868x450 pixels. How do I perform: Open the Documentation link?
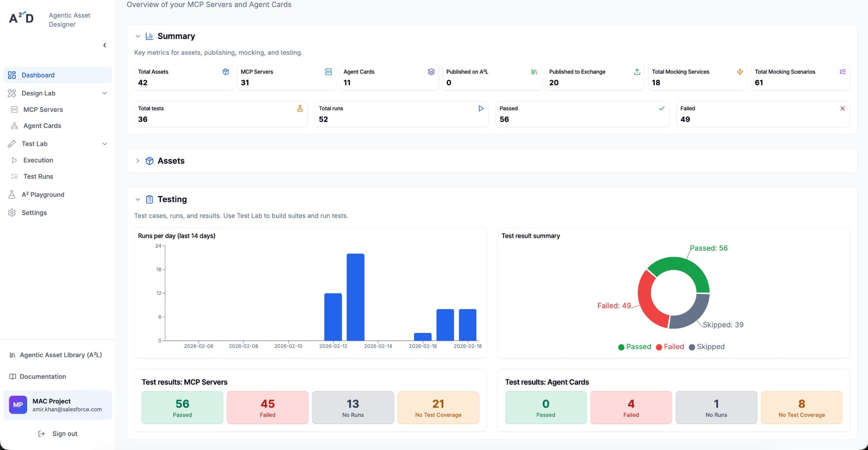(42, 377)
